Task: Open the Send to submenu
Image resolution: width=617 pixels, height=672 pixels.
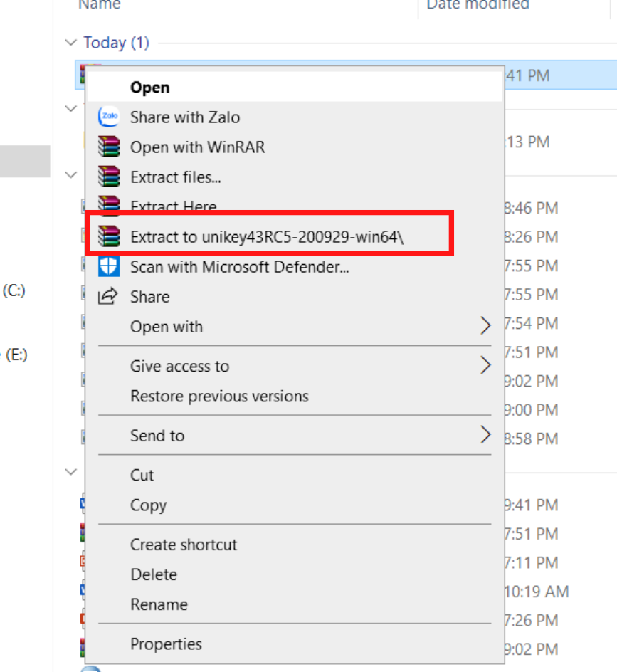Action: (x=295, y=436)
